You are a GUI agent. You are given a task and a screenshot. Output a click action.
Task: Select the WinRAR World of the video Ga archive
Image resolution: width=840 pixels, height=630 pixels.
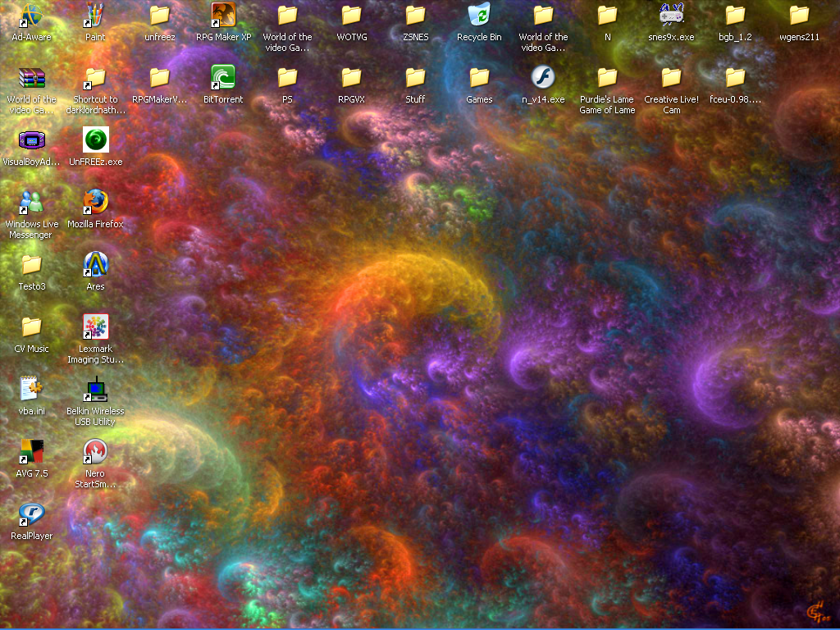[32, 77]
